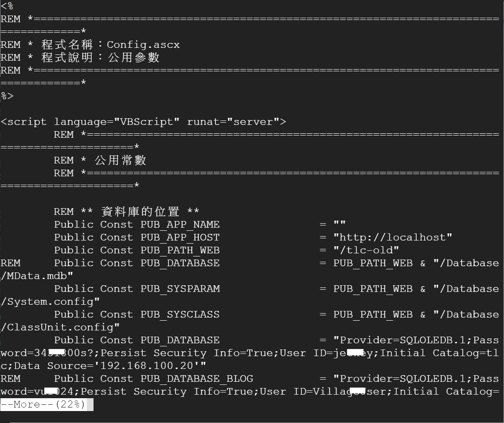
Task: Click the http://localhost host string
Action: pyautogui.click(x=392, y=237)
